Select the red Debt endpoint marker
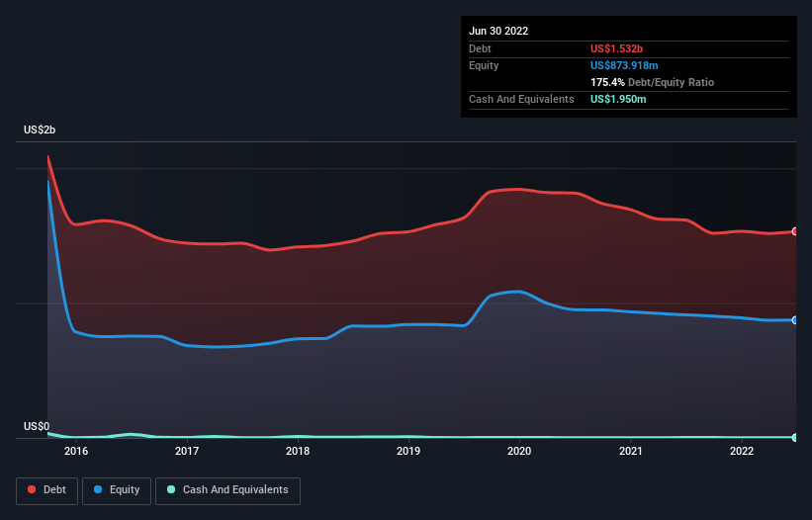The image size is (812, 520). 795,231
